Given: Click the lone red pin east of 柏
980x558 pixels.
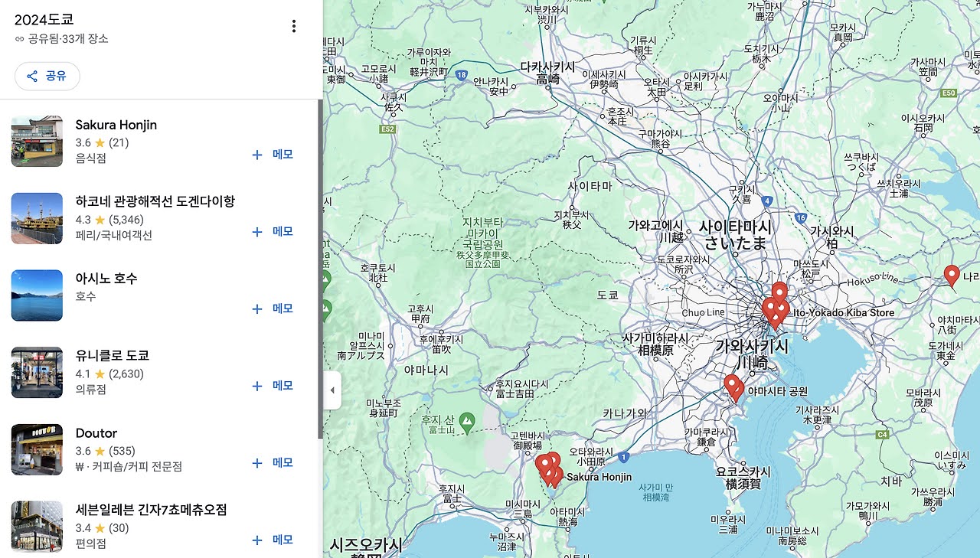Looking at the screenshot, I should 952,274.
